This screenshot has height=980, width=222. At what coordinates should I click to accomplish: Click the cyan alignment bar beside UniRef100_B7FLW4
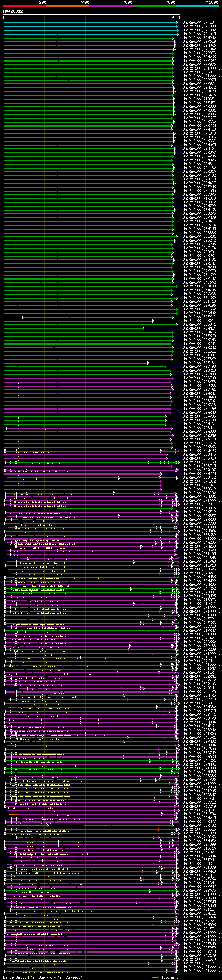pos(91,23)
